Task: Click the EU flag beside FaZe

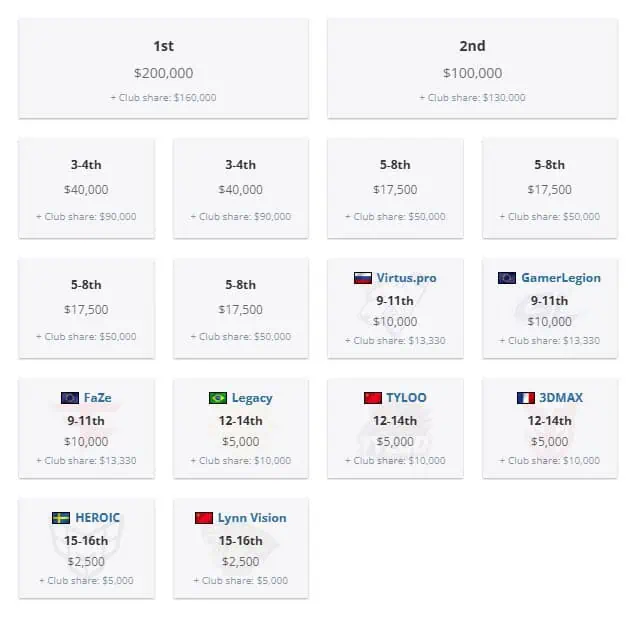Action: pyautogui.click(x=70, y=398)
